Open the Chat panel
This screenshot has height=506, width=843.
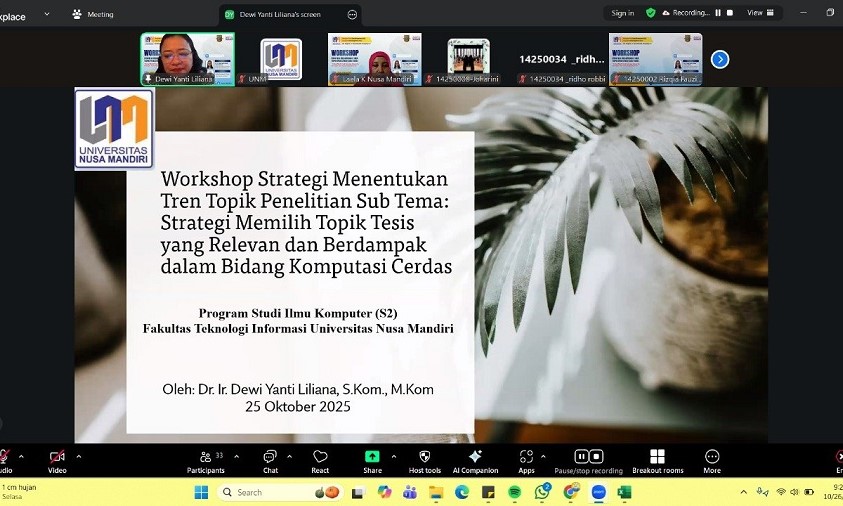click(x=270, y=460)
